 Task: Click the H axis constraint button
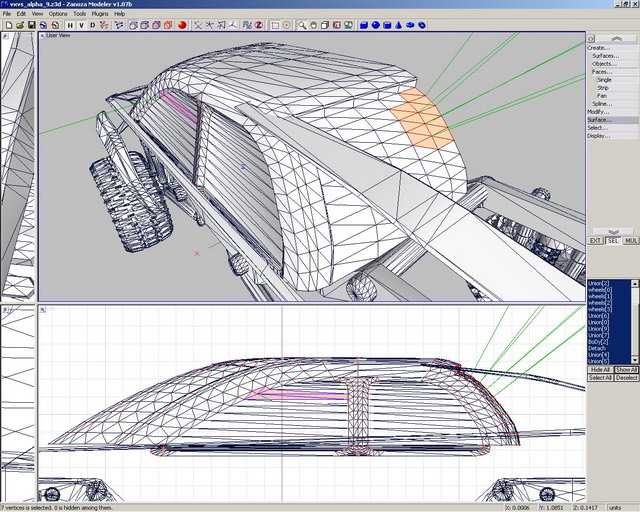tap(69, 25)
